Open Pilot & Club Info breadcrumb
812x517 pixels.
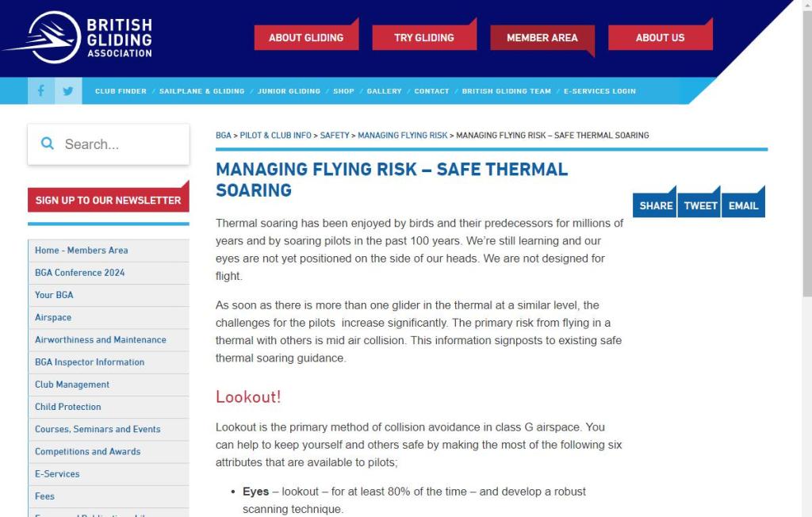[275, 136]
